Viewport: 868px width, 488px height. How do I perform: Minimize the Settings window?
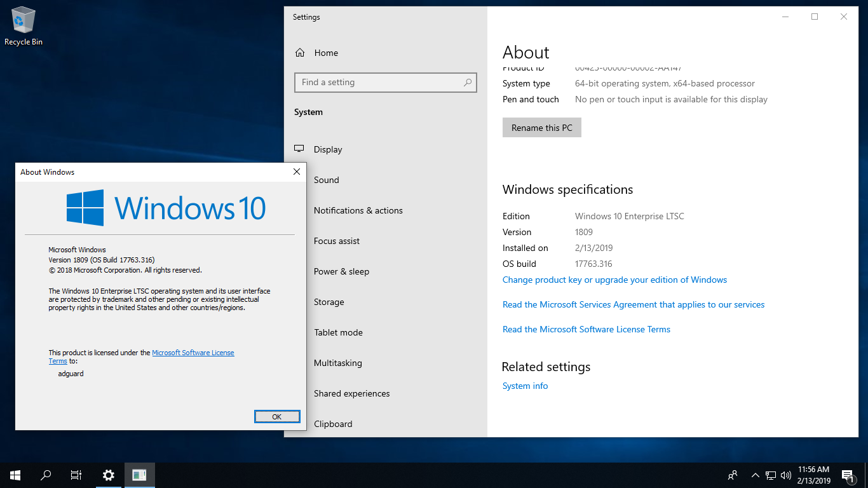785,17
